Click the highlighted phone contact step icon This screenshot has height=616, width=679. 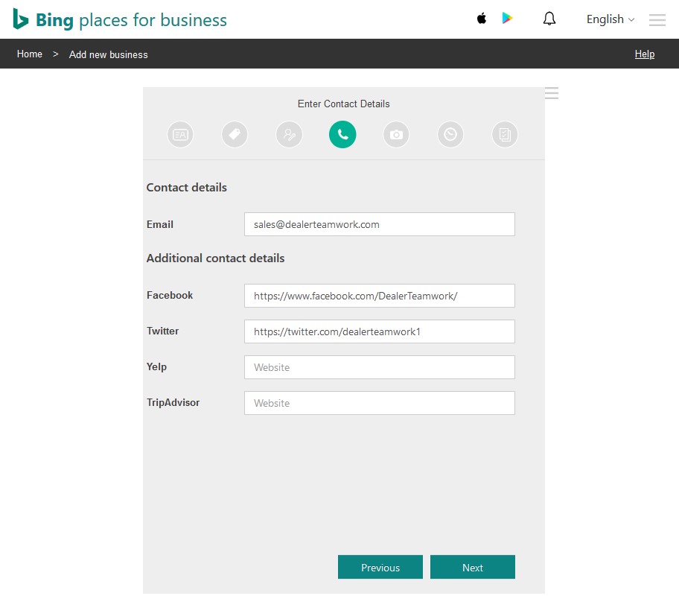pos(342,134)
